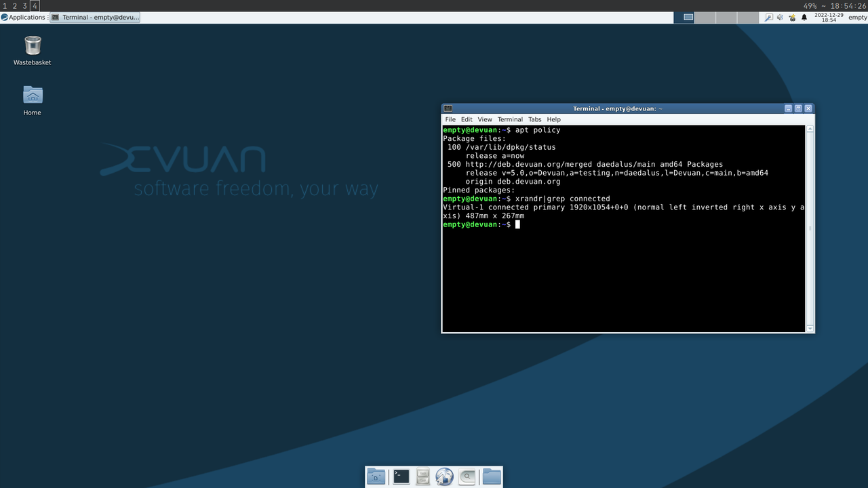Launch the web browser globe dock icon
The width and height of the screenshot is (868, 488).
[x=444, y=477]
